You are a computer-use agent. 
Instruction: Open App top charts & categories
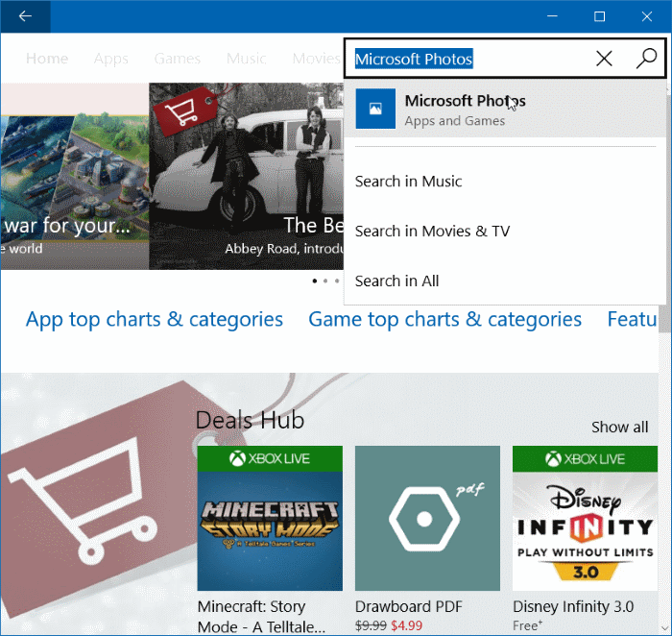[x=155, y=320]
